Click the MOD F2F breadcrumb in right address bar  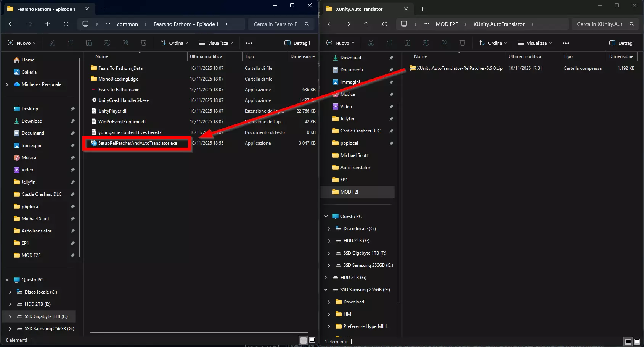446,24
